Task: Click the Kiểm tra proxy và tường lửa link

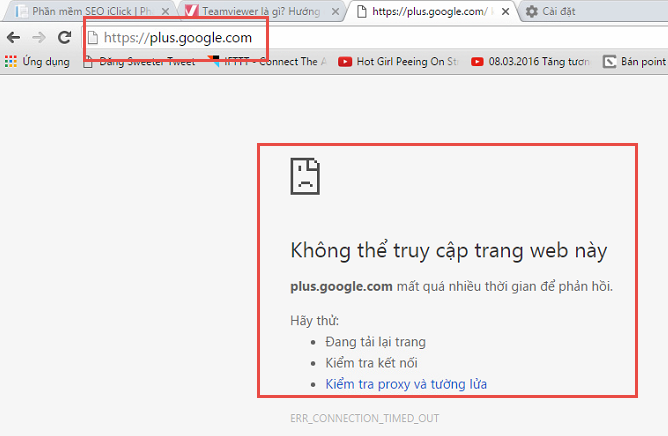Action: point(406,384)
